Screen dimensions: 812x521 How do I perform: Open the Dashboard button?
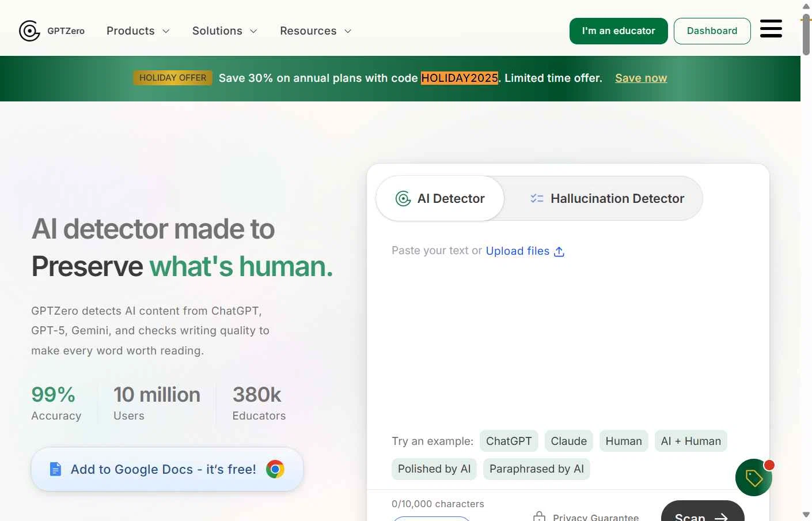[x=712, y=31]
